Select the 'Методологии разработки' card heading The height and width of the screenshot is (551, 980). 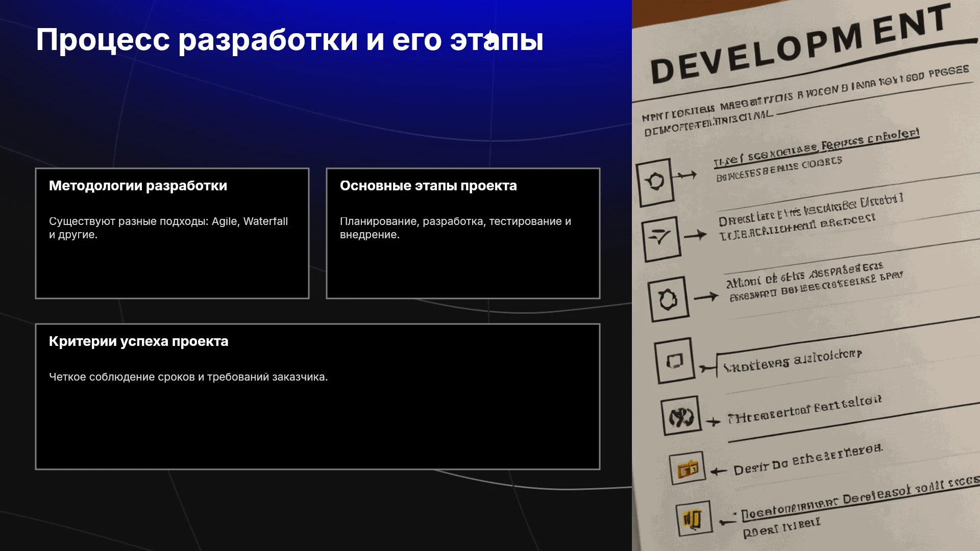138,186
